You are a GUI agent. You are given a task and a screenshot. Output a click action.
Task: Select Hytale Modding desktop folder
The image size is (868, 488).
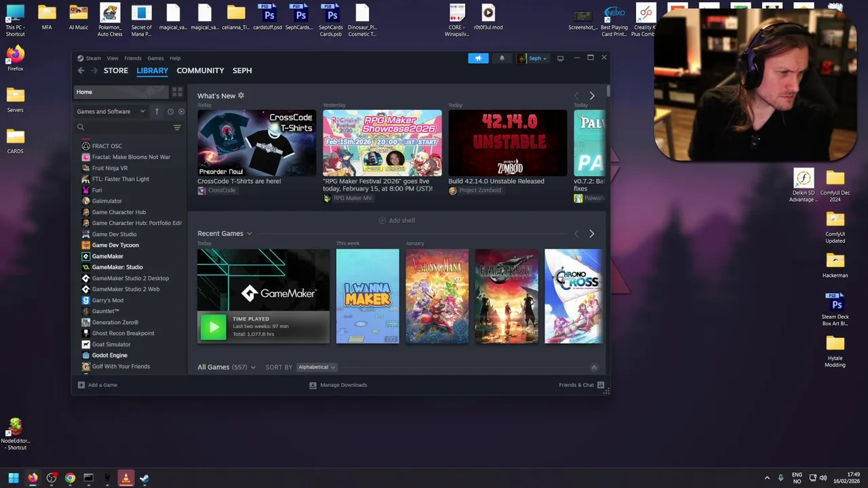[x=835, y=352]
